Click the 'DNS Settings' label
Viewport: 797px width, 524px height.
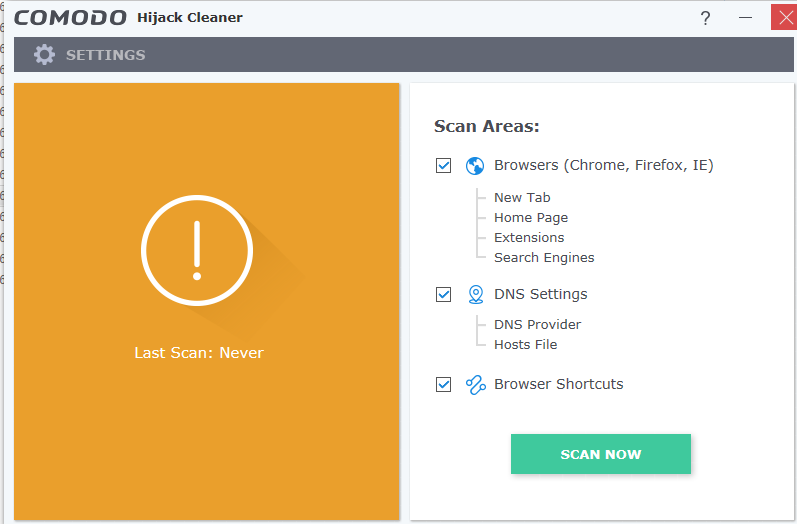click(540, 294)
